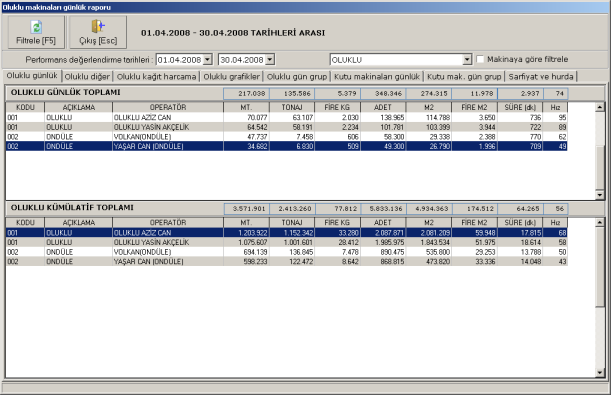Click the Çıkış door icon
The width and height of the screenshot is (611, 395).
(x=98, y=26)
